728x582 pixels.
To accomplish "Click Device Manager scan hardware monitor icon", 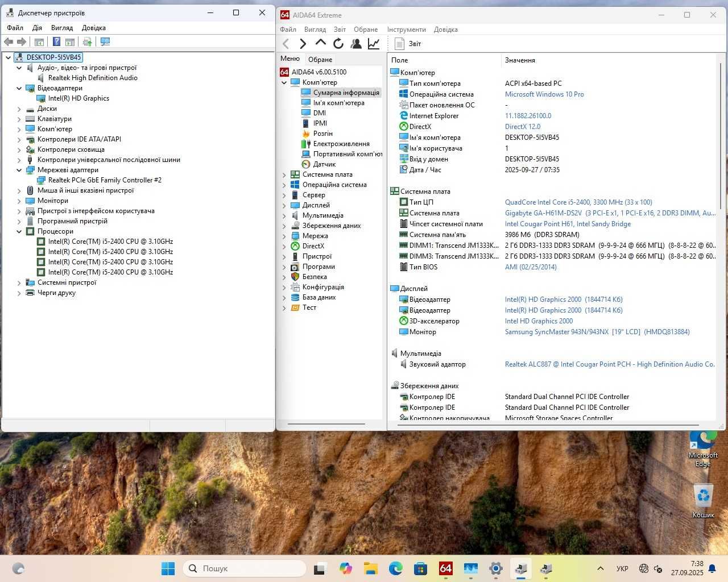I will coord(105,41).
